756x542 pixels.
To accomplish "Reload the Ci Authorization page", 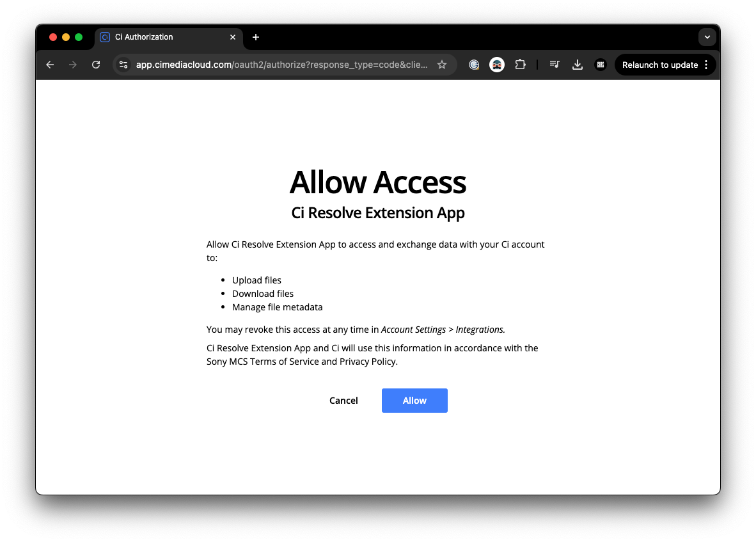I will [x=96, y=65].
